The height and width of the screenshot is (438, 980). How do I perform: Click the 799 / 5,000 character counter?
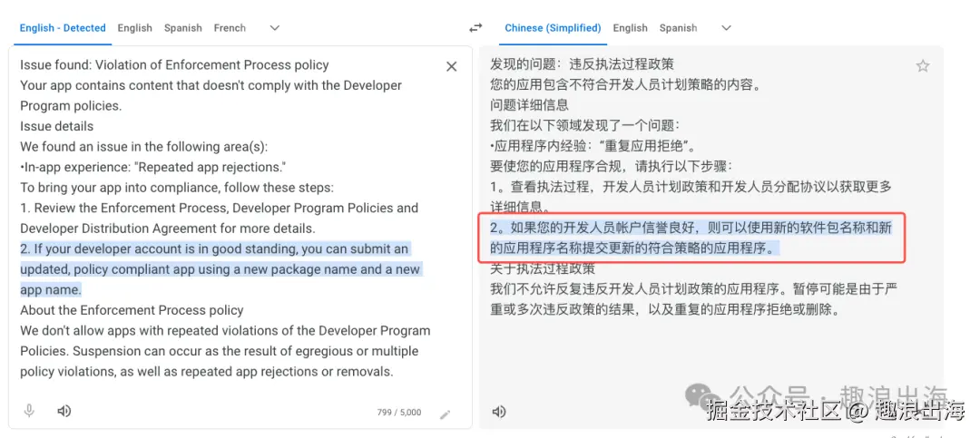pos(398,413)
